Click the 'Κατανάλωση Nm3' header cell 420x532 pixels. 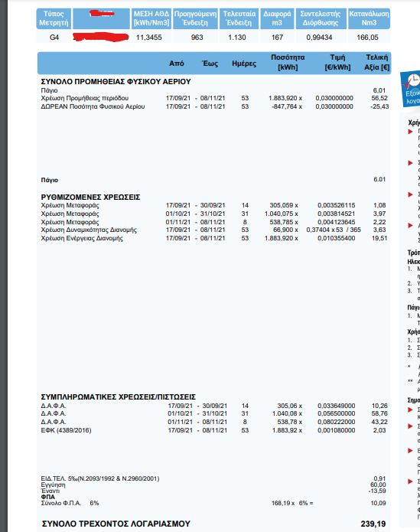(x=370, y=18)
